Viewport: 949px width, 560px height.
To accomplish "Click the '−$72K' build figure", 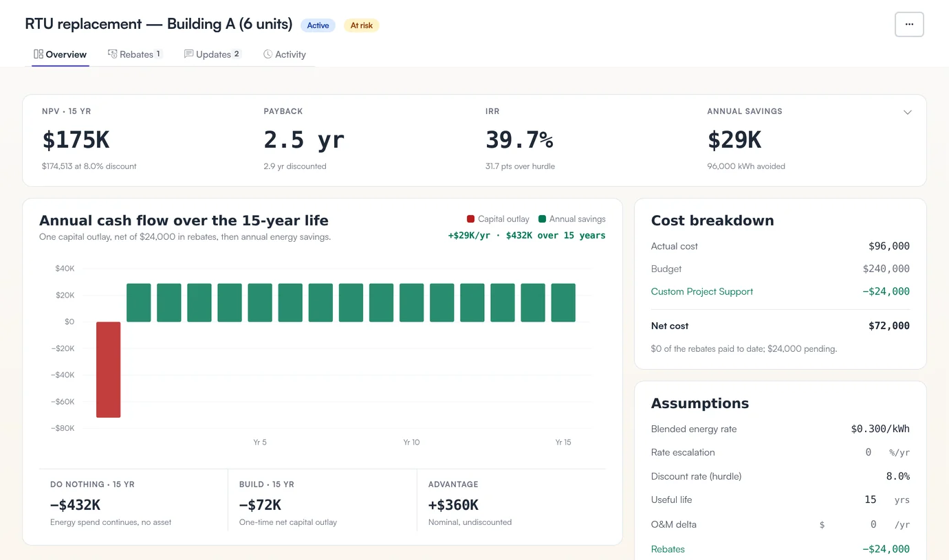I will coord(260,505).
